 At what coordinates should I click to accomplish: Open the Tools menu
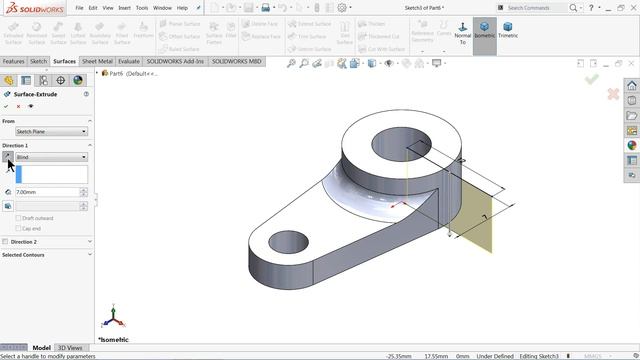[142, 8]
